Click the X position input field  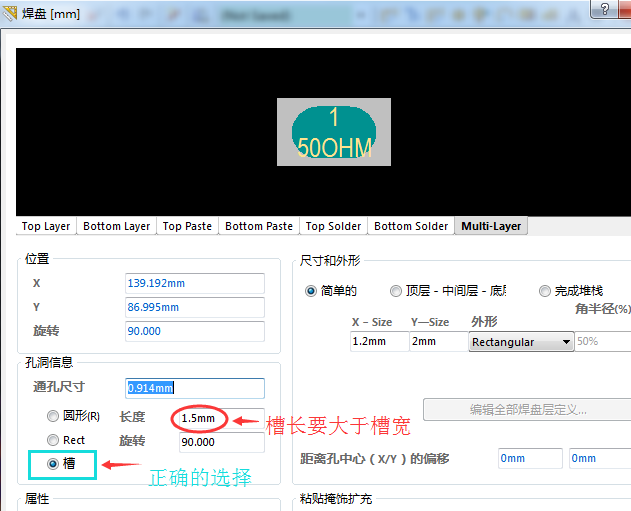pos(195,284)
